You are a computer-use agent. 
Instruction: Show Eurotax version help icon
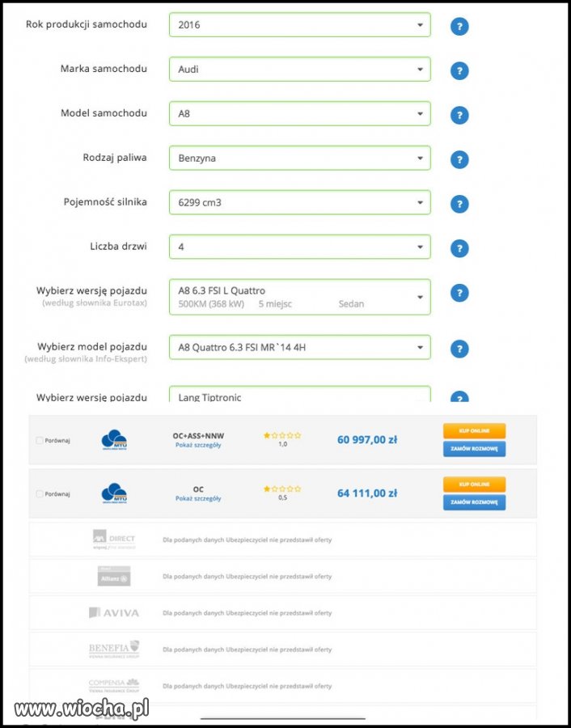[x=459, y=293]
